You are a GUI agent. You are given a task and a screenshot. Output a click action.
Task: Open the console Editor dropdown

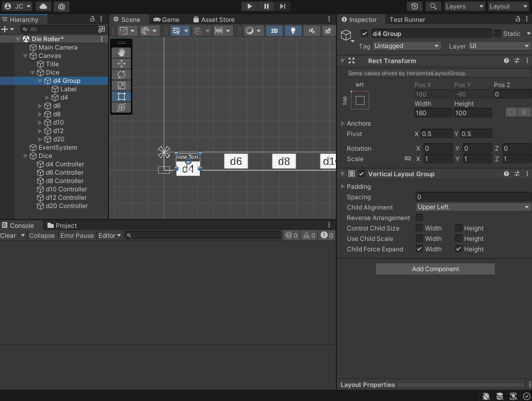[x=110, y=236]
